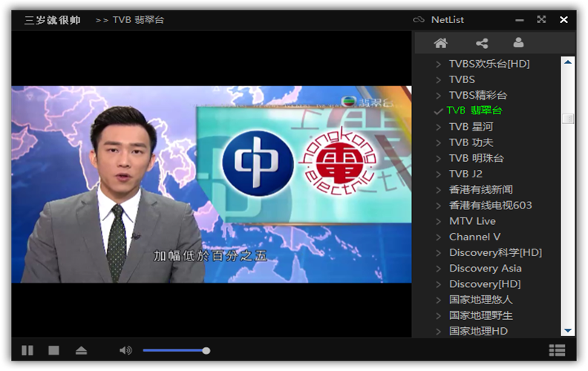Open the home tab icon
The height and width of the screenshot is (371, 588).
[440, 43]
